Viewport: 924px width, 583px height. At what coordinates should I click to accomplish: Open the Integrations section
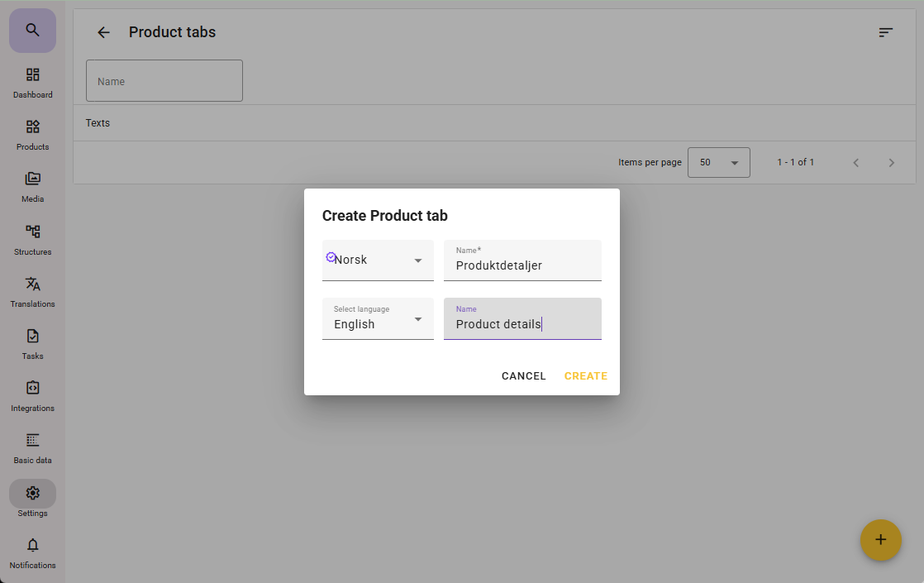coord(32,396)
